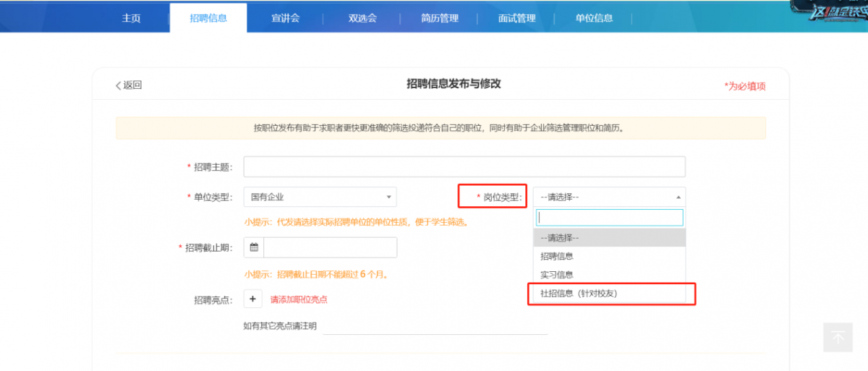
Task: Open the 单位信息 tab
Action: click(594, 18)
